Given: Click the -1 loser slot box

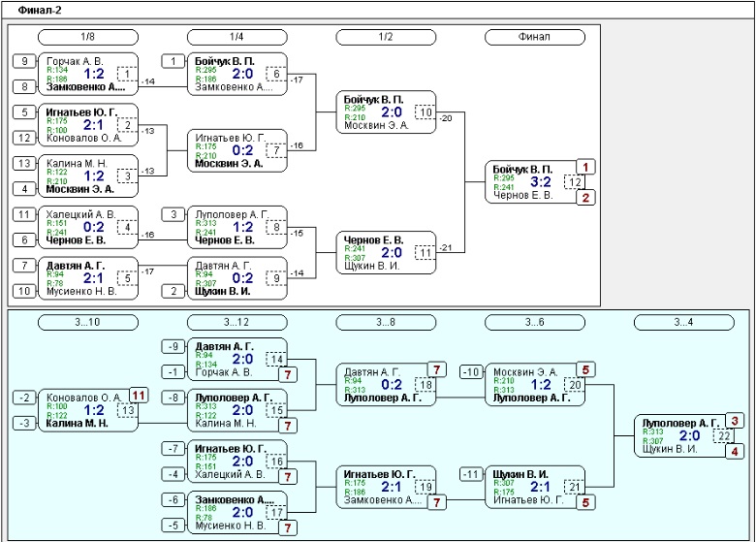Looking at the screenshot, I should click(173, 372).
